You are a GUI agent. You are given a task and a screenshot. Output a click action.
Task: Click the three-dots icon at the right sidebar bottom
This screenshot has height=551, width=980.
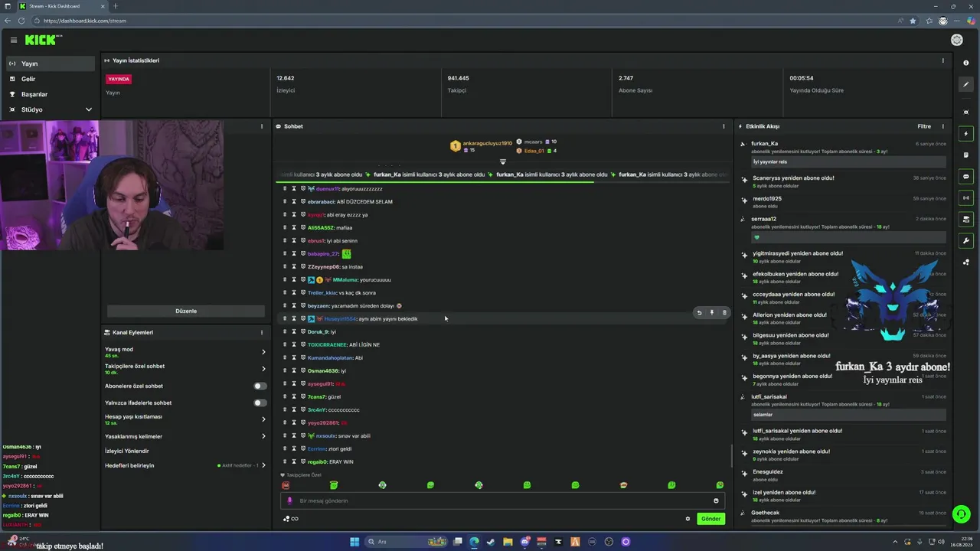pos(966,262)
